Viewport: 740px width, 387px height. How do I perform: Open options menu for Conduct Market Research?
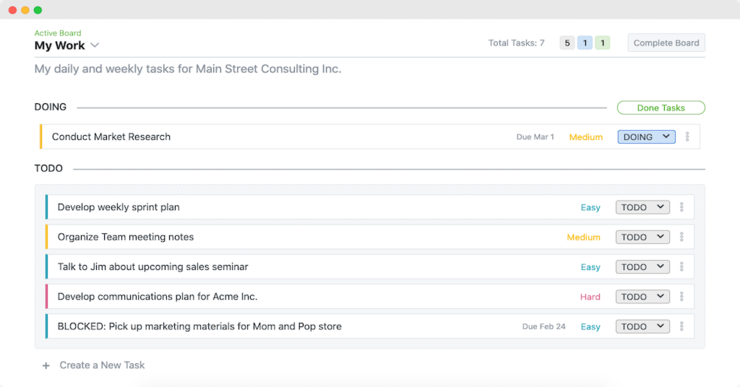[x=687, y=137]
